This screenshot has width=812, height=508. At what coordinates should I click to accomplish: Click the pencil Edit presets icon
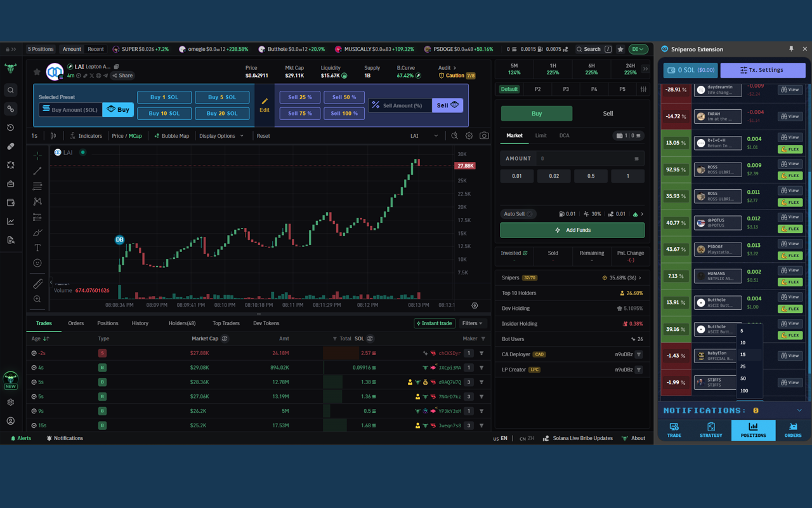click(x=265, y=105)
